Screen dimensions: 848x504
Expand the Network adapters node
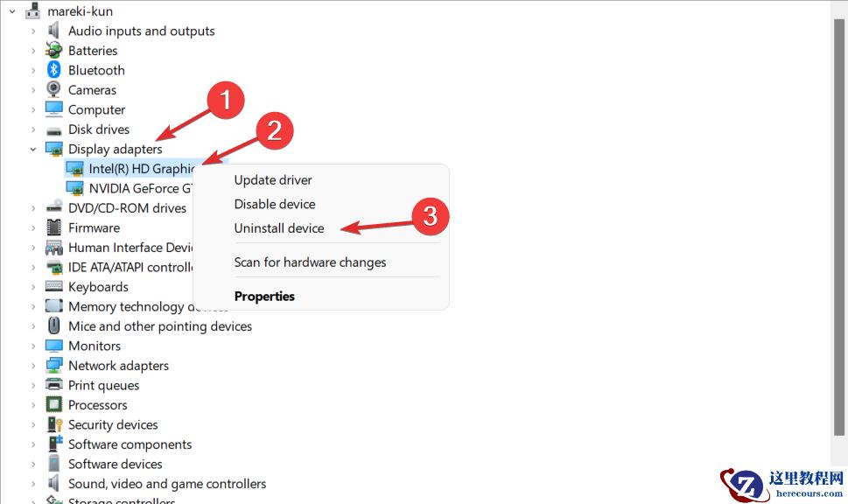pos(33,366)
